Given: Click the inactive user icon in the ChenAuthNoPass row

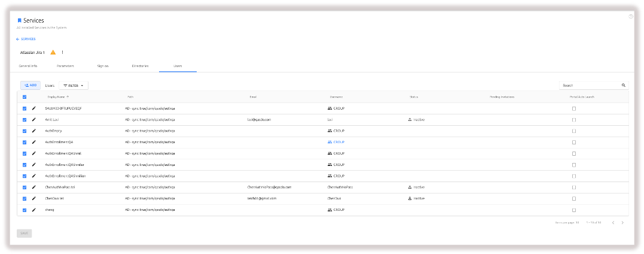Looking at the screenshot, I should coord(410,187).
